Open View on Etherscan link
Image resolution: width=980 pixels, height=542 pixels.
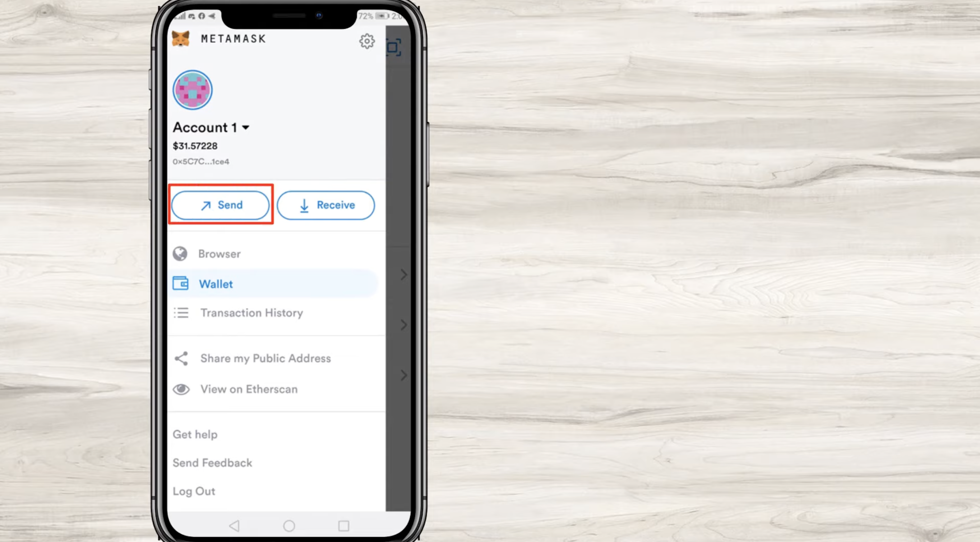[248, 389]
